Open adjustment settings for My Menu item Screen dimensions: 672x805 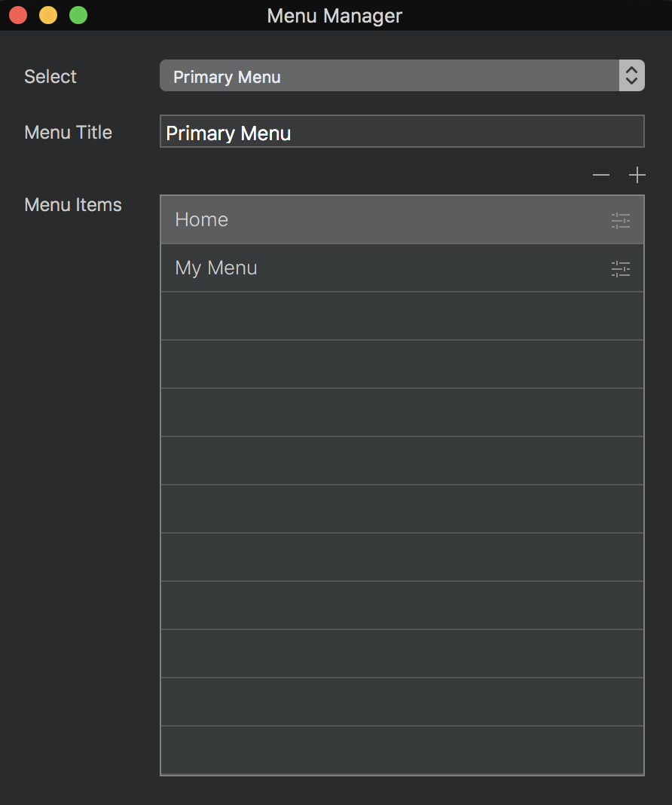coord(620,268)
